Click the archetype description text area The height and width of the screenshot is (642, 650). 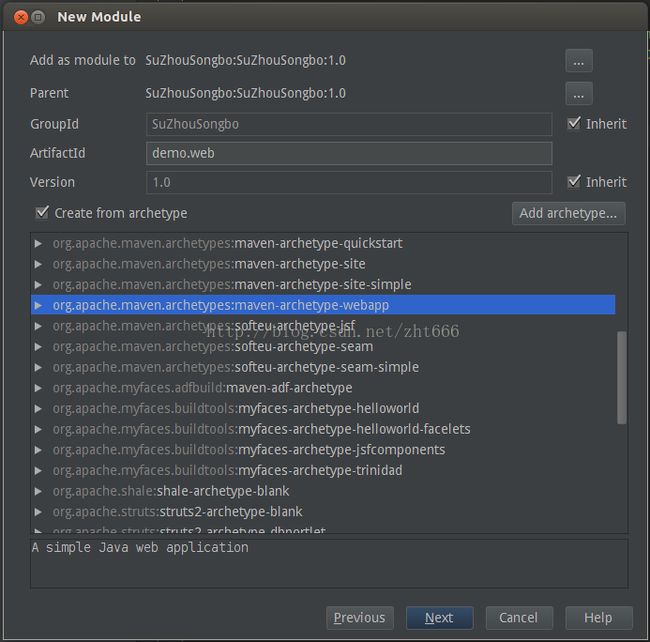pyautogui.click(x=329, y=563)
